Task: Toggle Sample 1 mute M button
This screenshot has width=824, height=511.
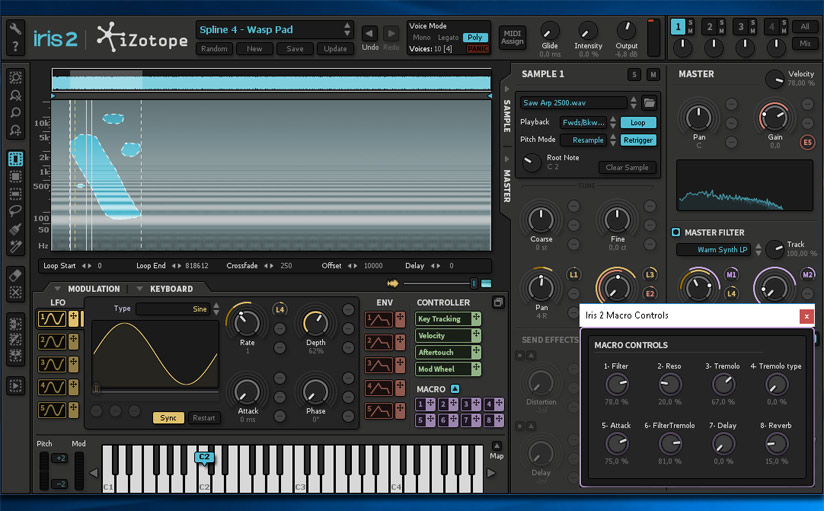Action: pos(653,75)
